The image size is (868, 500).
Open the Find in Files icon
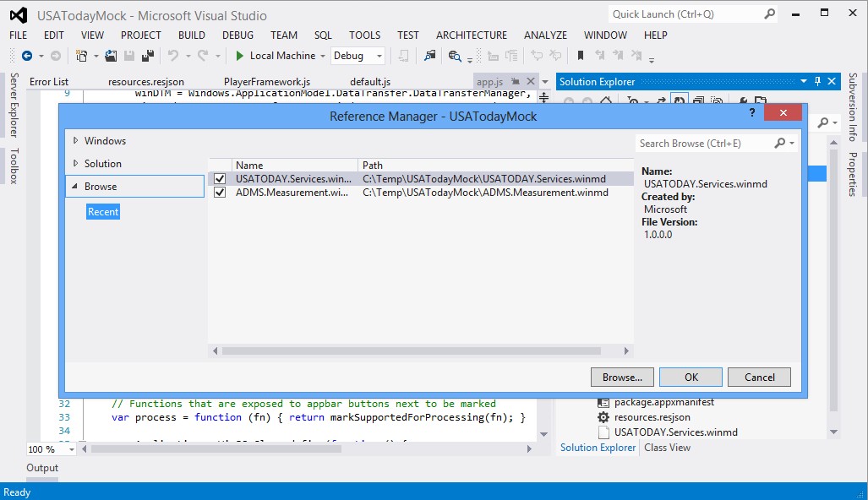point(429,56)
